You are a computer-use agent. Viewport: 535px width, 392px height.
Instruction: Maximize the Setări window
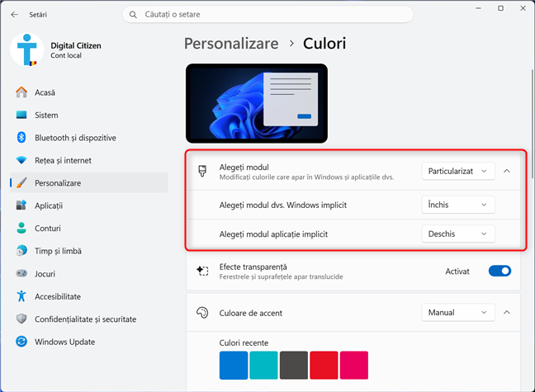tap(500, 8)
